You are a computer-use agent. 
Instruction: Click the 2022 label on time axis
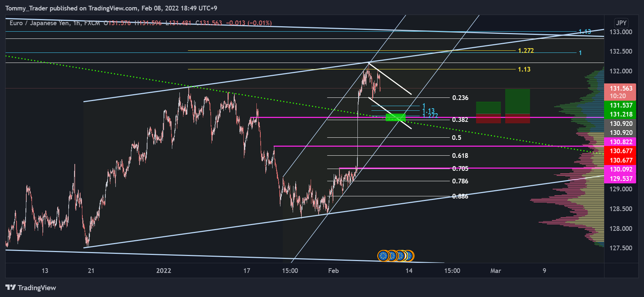coord(164,271)
